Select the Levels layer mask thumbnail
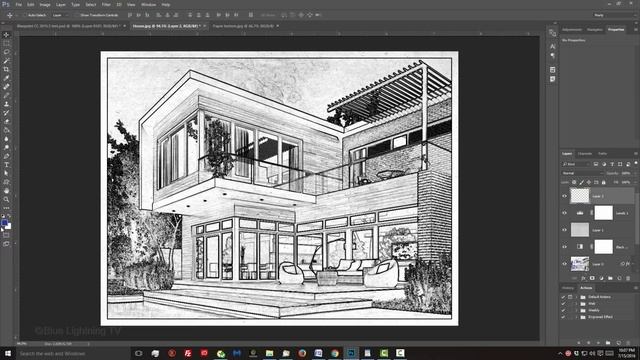Image resolution: width=640 pixels, height=360 pixels. [603, 213]
